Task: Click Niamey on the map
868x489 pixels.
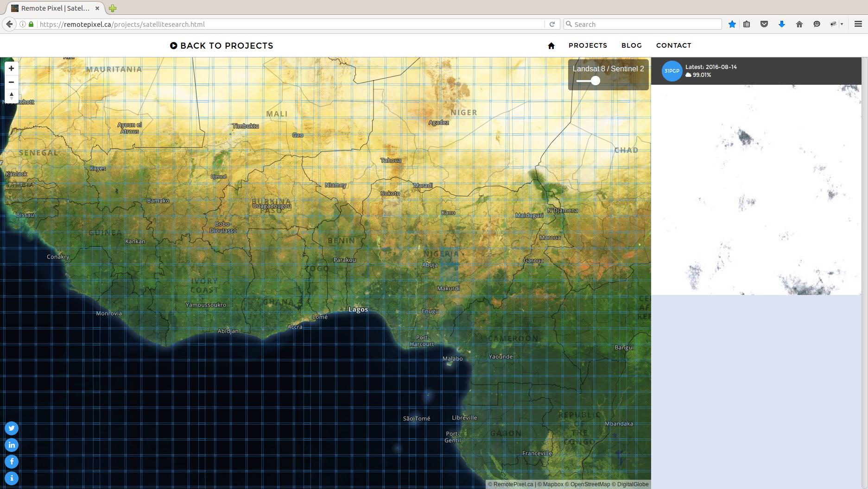Action: point(336,185)
